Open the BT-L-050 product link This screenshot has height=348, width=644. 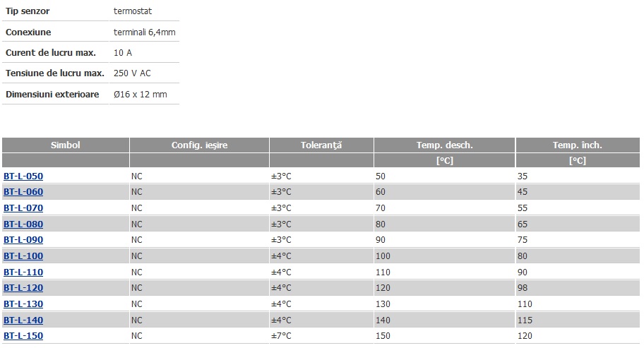tap(23, 176)
